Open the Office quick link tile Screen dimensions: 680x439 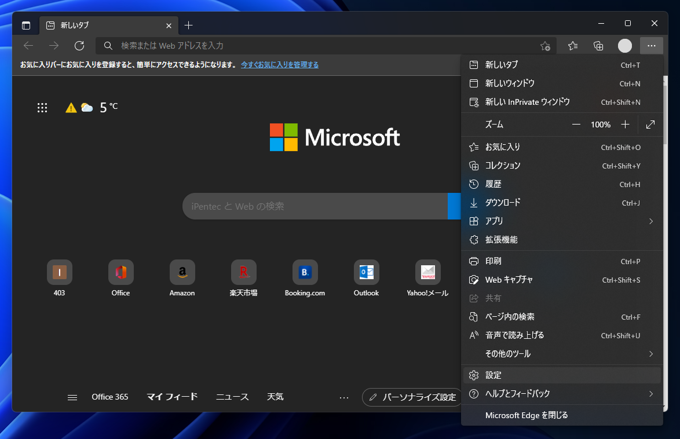click(x=121, y=278)
